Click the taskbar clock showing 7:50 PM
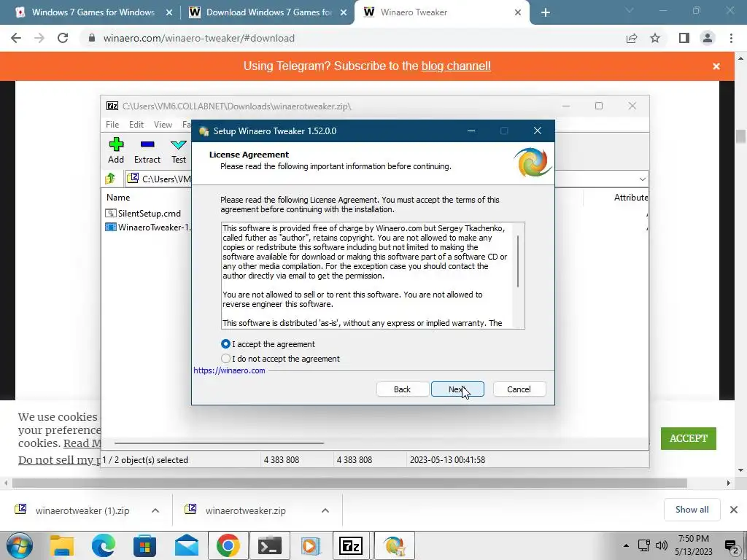747x560 pixels. click(x=694, y=545)
